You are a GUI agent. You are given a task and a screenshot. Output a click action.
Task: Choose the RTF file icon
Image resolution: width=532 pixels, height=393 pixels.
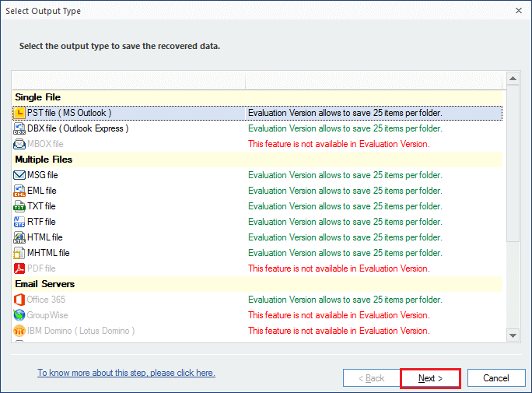[19, 222]
